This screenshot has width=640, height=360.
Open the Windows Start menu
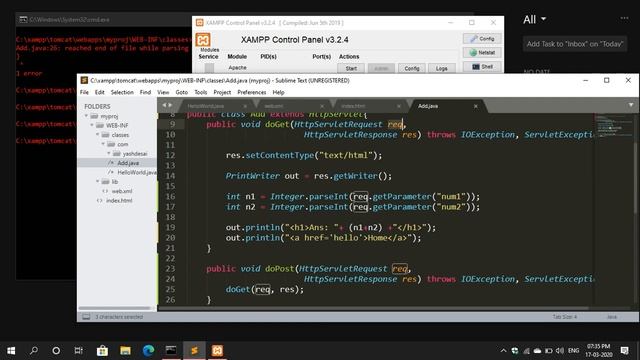click(x=11, y=351)
